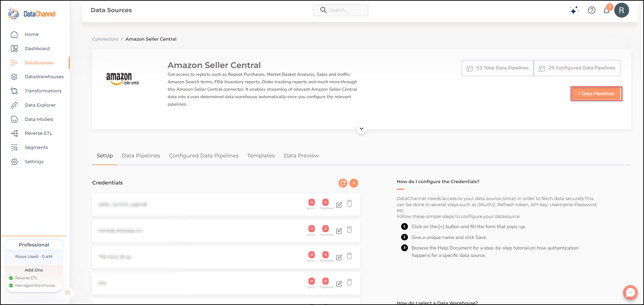Click the search input field
644x305 pixels.
pyautogui.click(x=341, y=10)
